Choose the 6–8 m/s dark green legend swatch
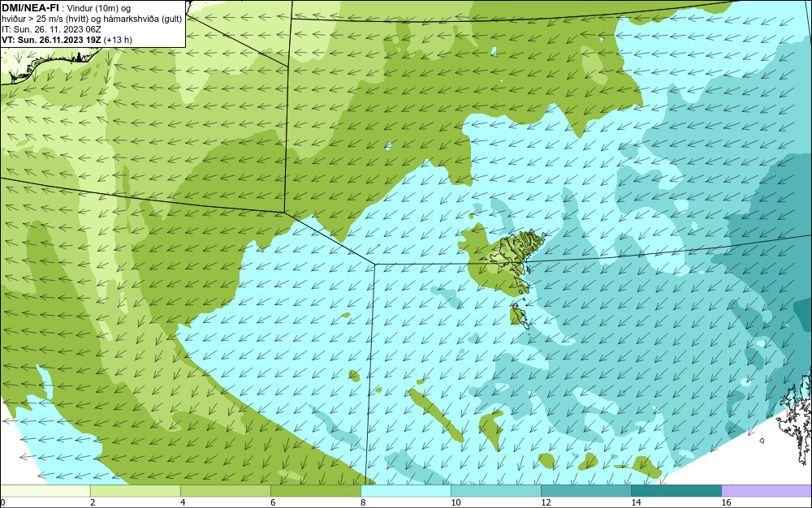The image size is (812, 508). [x=315, y=490]
